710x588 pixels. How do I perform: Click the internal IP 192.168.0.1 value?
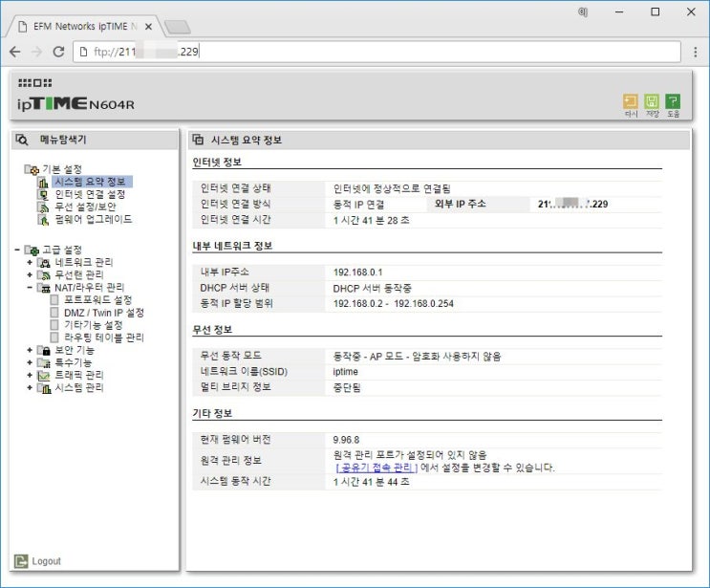click(x=357, y=272)
